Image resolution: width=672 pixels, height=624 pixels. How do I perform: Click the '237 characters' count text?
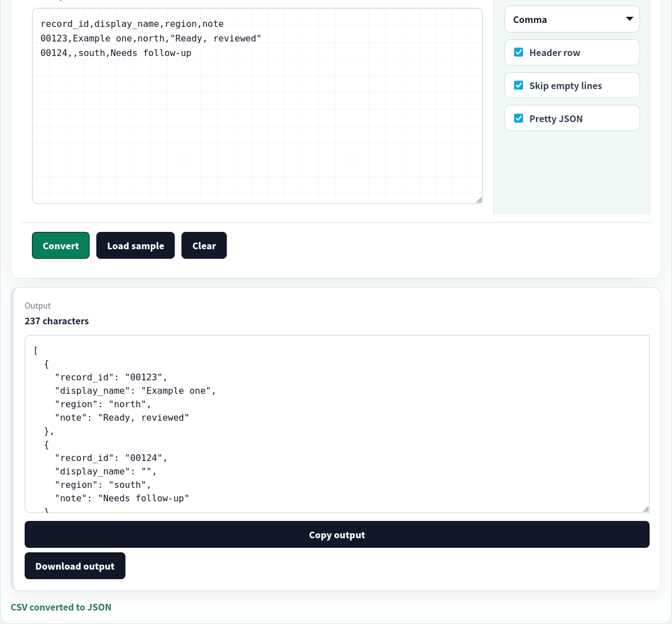(57, 321)
